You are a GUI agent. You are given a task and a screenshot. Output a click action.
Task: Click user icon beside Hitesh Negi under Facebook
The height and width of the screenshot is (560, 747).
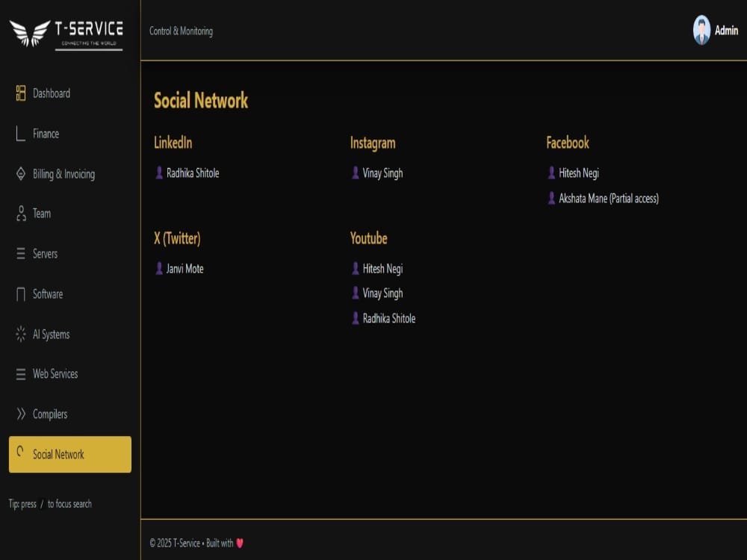552,173
